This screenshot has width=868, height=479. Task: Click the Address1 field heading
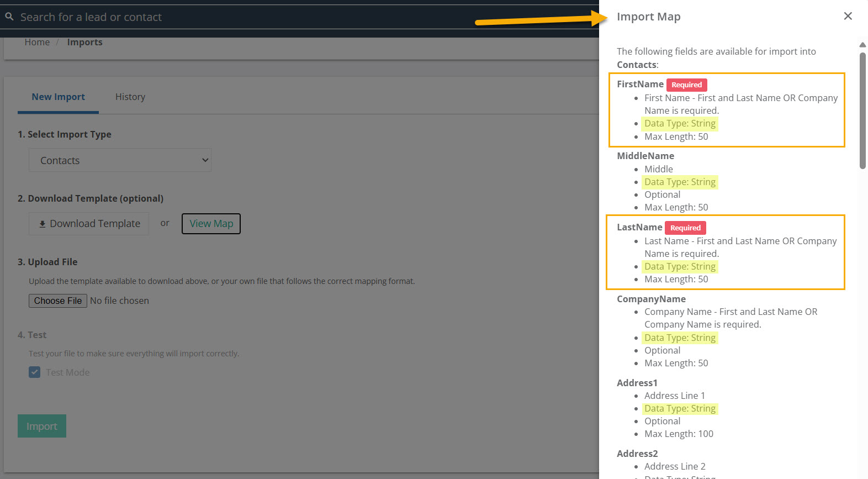(637, 383)
